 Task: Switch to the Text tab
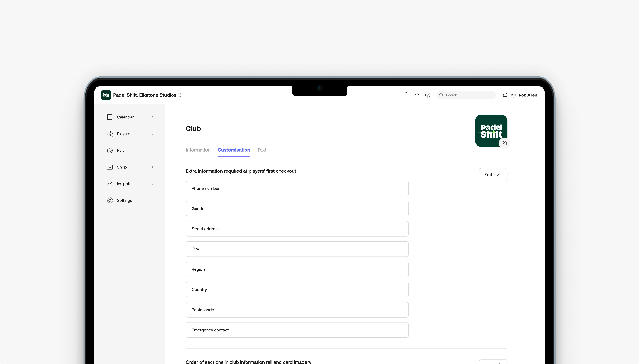coord(262,150)
